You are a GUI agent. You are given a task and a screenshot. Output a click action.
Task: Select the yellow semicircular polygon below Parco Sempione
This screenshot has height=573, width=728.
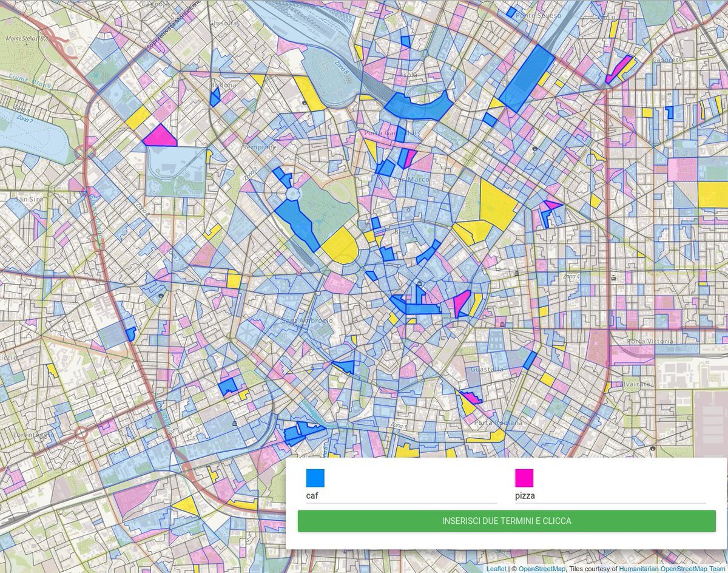click(340, 246)
